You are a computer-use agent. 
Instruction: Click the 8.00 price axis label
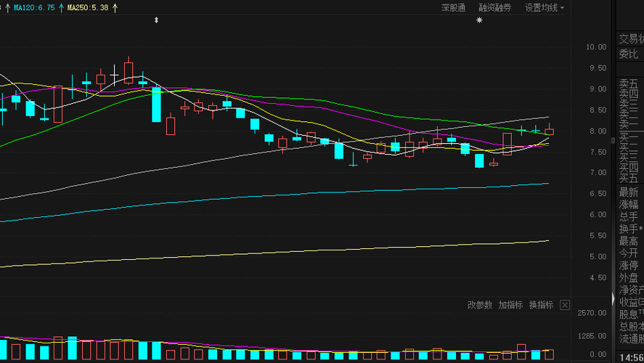pyautogui.click(x=598, y=131)
